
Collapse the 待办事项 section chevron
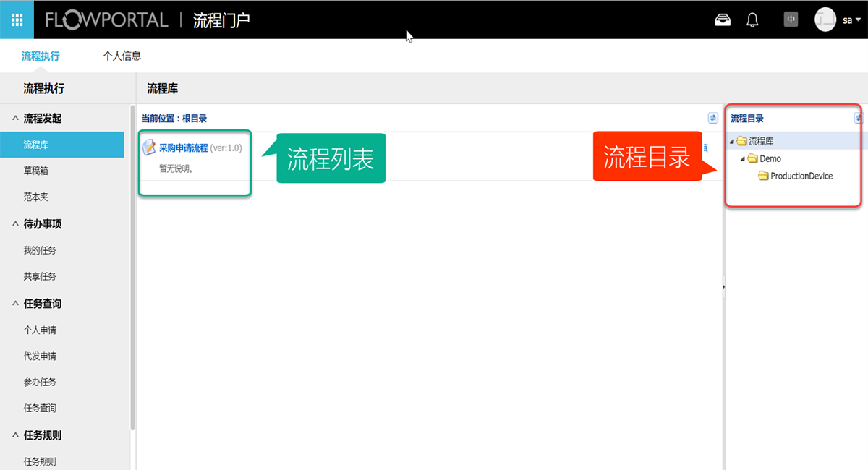click(x=15, y=223)
